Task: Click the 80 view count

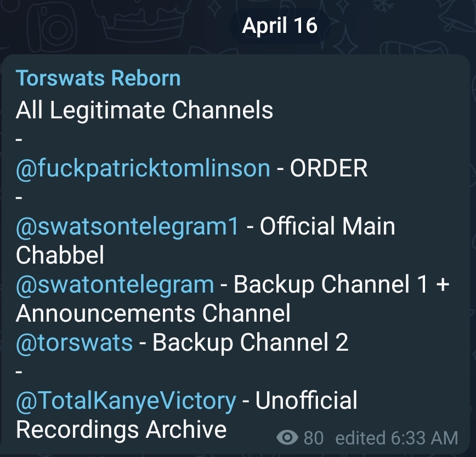Action: (313, 438)
